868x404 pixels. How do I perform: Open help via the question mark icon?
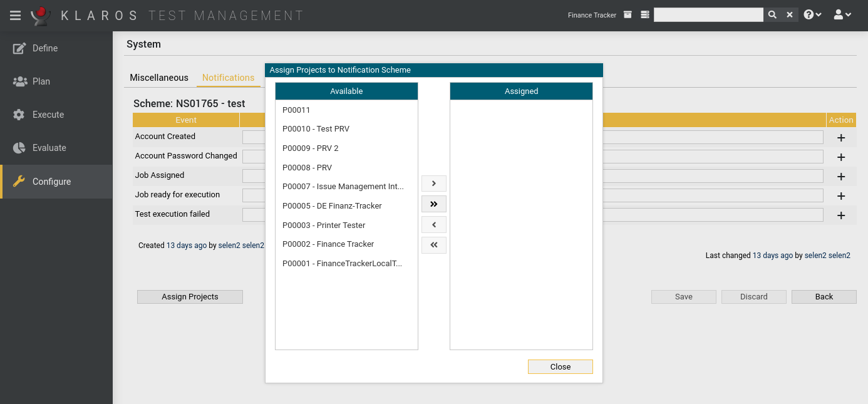tap(809, 14)
